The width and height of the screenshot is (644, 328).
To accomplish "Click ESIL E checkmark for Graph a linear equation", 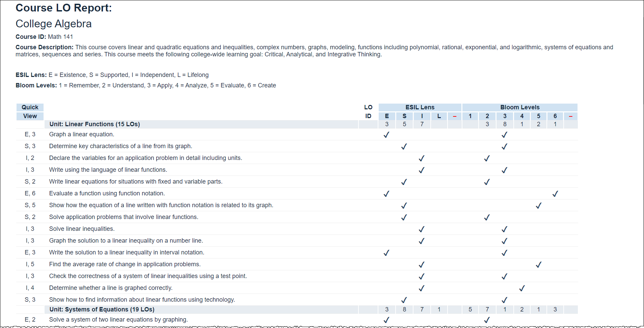I will click(386, 135).
